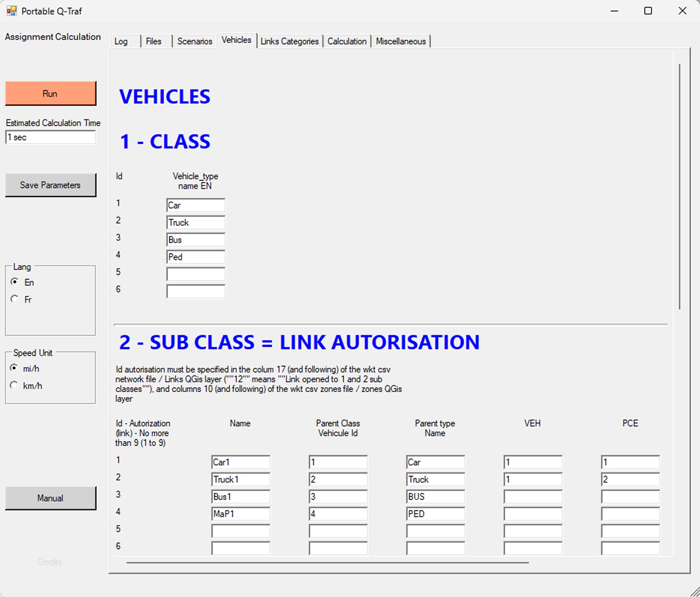The height and width of the screenshot is (597, 700).
Task: Open the Scenarios tab
Action: click(x=195, y=41)
